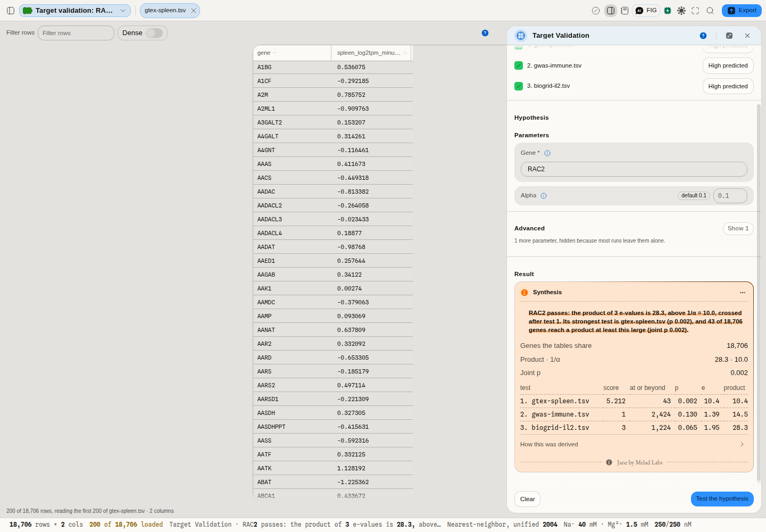Screen dimensions: 766x532
Task: Switch to the gtex-spleen.tsv tab
Action: (165, 11)
